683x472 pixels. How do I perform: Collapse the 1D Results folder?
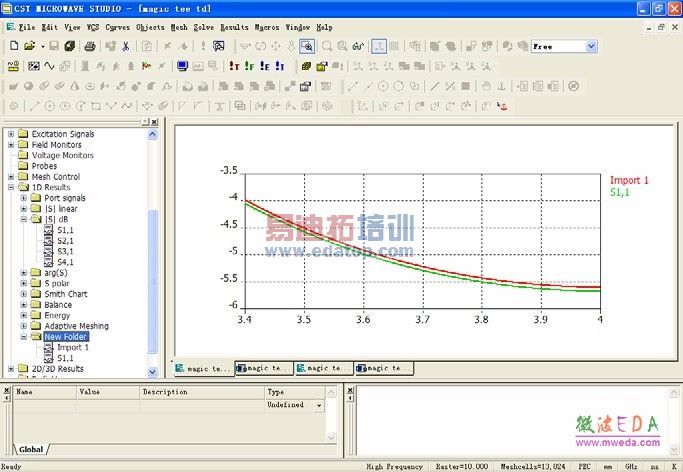[11, 188]
